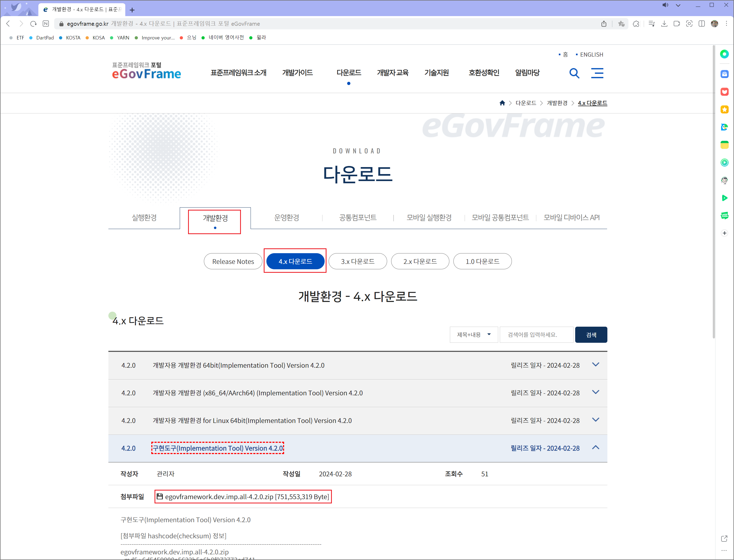Open the browser downloads icon
Screen dimensions: 734x560
point(664,24)
